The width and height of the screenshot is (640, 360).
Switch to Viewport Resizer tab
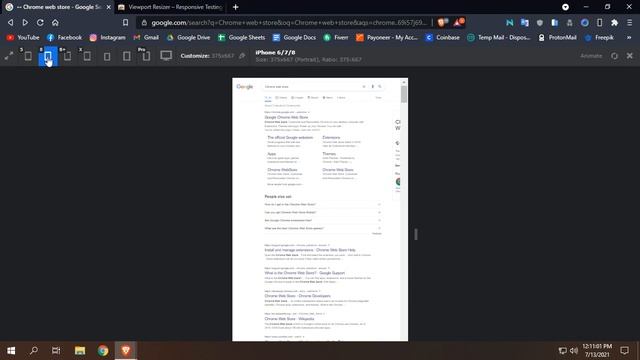click(x=170, y=7)
